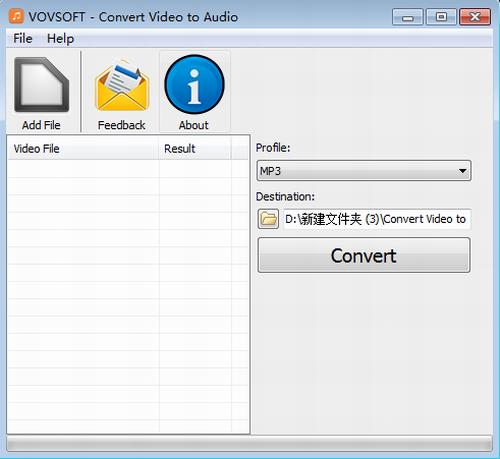Maximize the Convert Video to Audio window
This screenshot has width=500, height=459.
click(441, 17)
